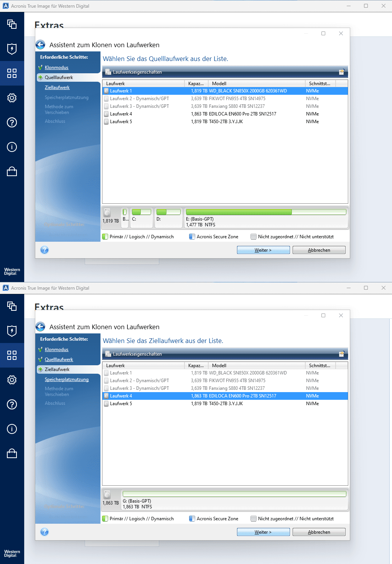Click Laufwerkseigenschaften in Quelllaufwerk wizard toolbar

point(134,72)
